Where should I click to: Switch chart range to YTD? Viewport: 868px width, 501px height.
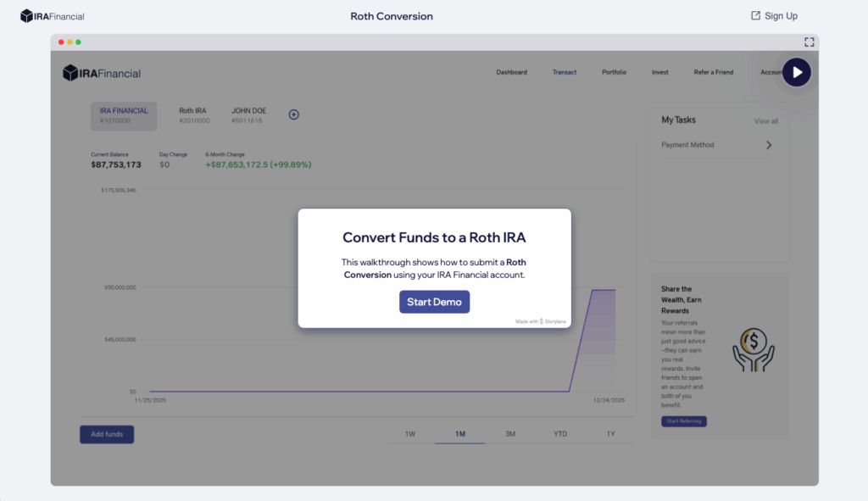tap(560, 434)
